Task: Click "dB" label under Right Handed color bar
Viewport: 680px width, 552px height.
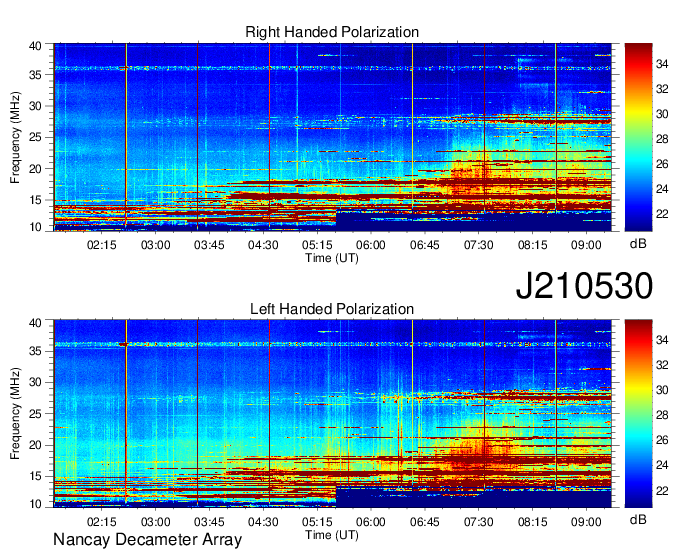Action: click(638, 244)
